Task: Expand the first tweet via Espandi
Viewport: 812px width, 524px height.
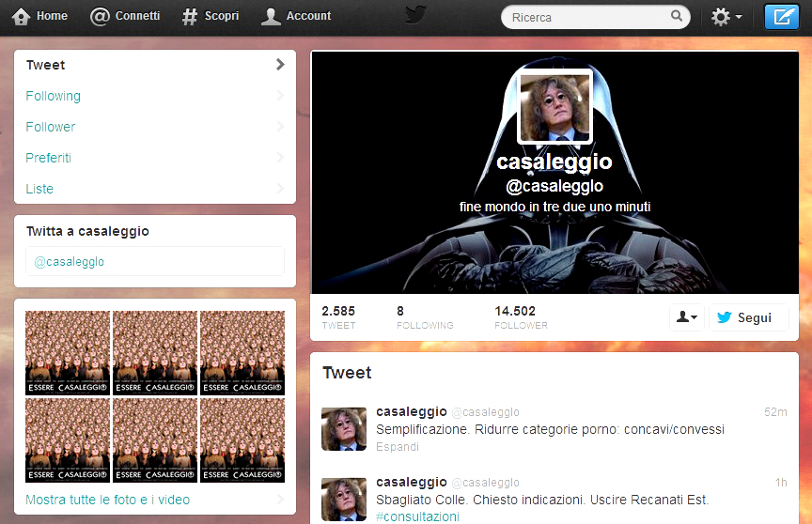Action: coord(398,447)
